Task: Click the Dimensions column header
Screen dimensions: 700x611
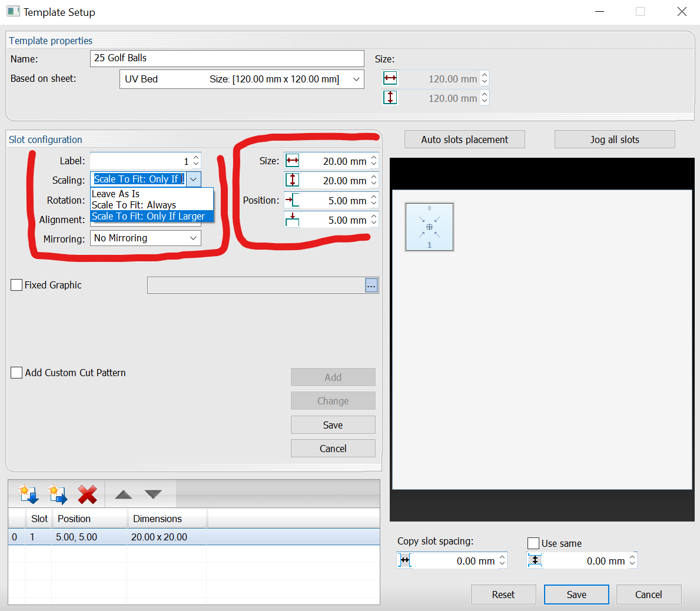Action: coord(167,519)
